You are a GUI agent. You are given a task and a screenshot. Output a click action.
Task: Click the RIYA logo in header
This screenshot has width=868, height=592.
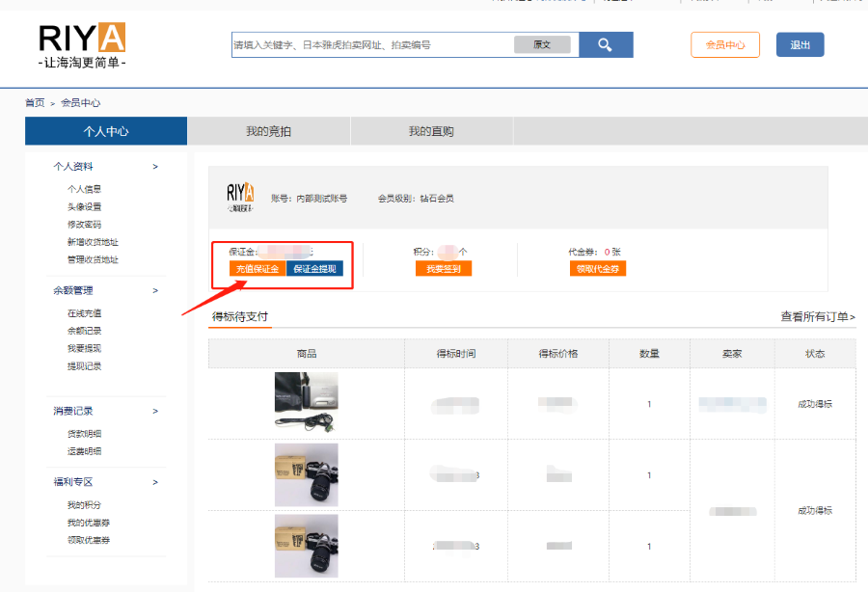tap(83, 45)
